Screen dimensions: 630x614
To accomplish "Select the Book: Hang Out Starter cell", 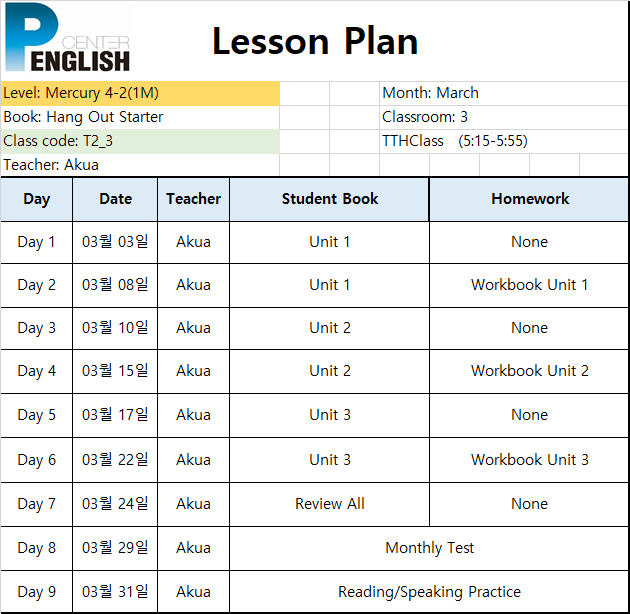I will tap(140, 117).
